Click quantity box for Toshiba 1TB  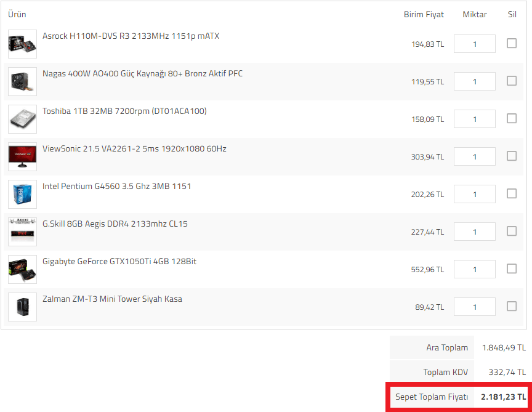click(475, 119)
